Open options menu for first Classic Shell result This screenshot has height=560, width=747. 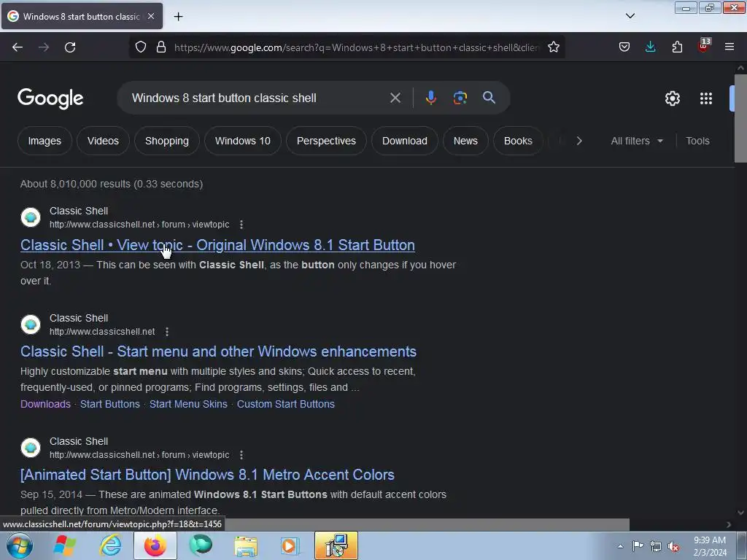click(x=241, y=225)
